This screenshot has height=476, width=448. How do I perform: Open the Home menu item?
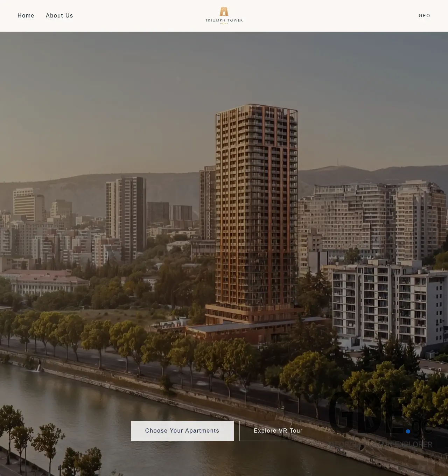[26, 16]
